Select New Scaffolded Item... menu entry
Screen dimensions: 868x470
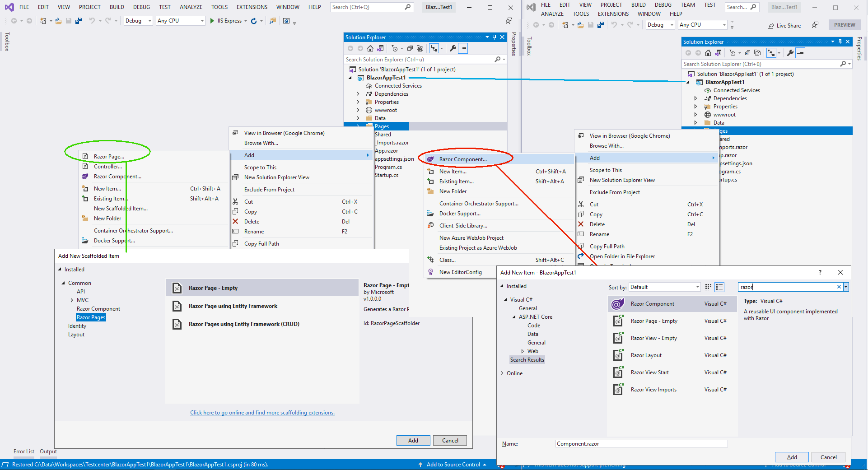tap(121, 209)
